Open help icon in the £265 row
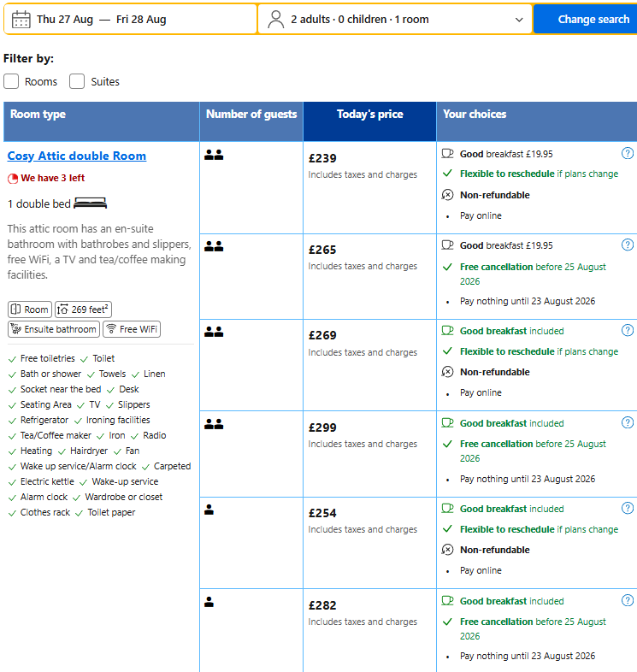Image resolution: width=637 pixels, height=672 pixels. pos(627,245)
